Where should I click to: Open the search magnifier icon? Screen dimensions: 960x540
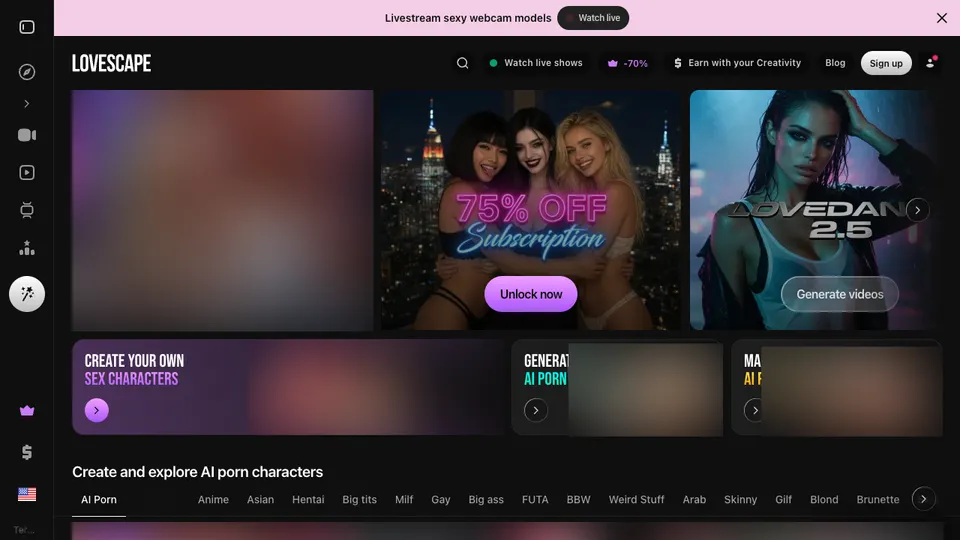tap(462, 62)
